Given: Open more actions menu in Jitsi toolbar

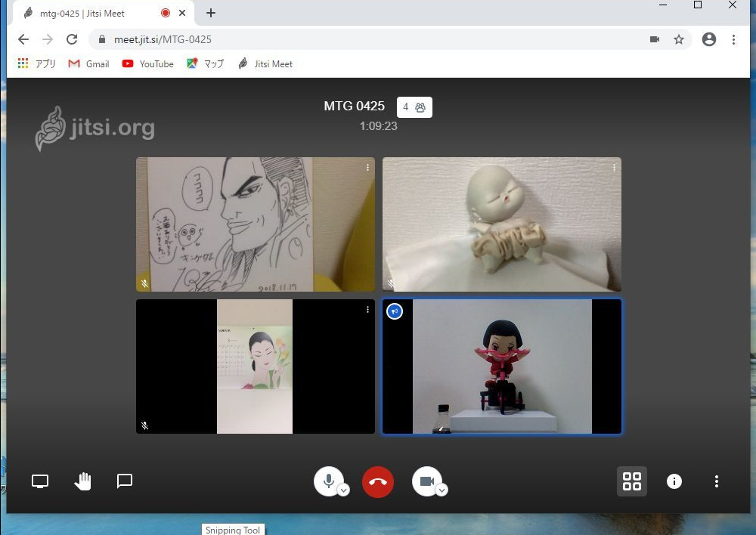Looking at the screenshot, I should tap(717, 481).
